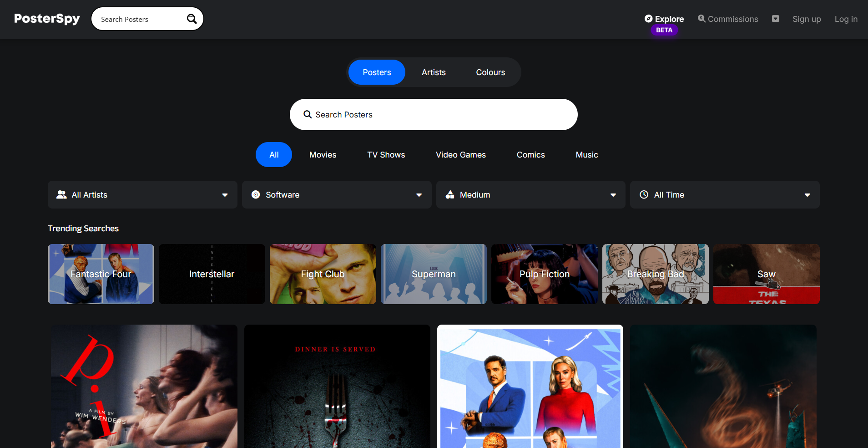The image size is (868, 448).
Task: Click the people icon beside All Artists
Action: pos(61,195)
